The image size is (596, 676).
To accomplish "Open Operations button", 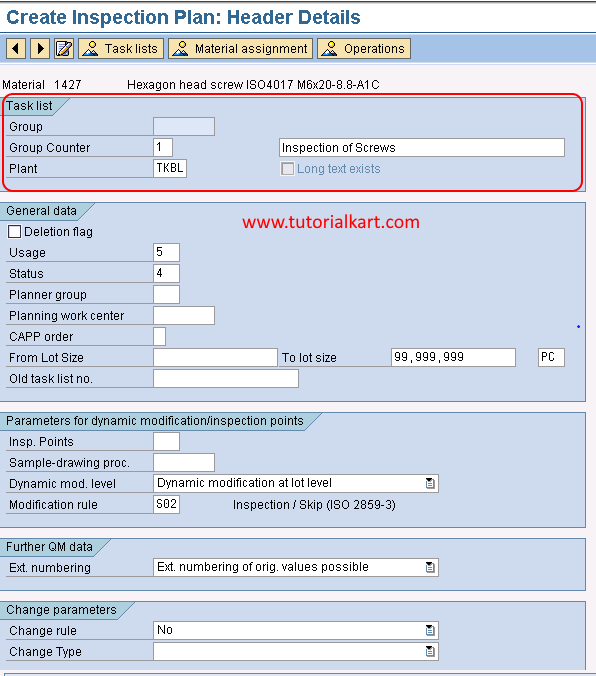I will tap(364, 48).
